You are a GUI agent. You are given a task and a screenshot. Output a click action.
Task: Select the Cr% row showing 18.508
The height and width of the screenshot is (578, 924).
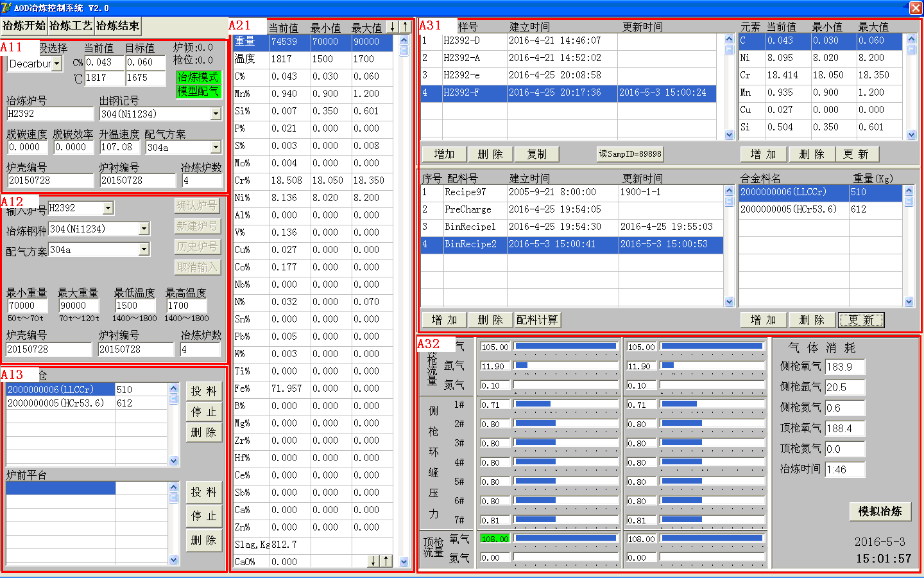click(313, 180)
